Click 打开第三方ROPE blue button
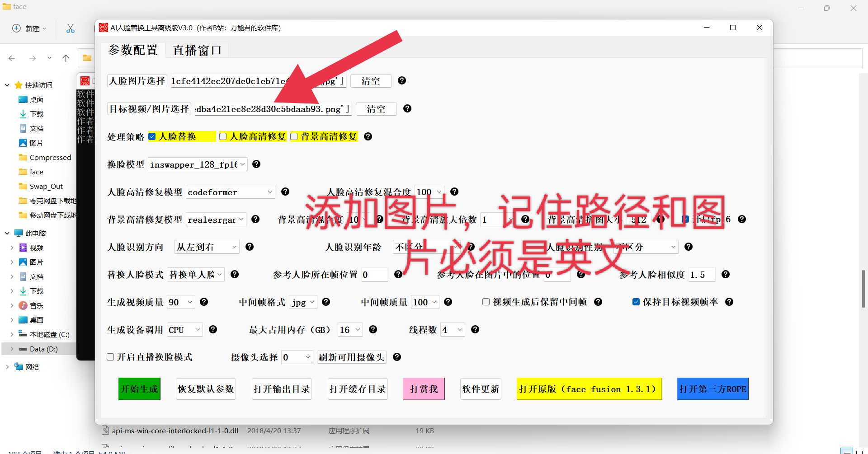Image resolution: width=868 pixels, height=454 pixels. tap(713, 389)
